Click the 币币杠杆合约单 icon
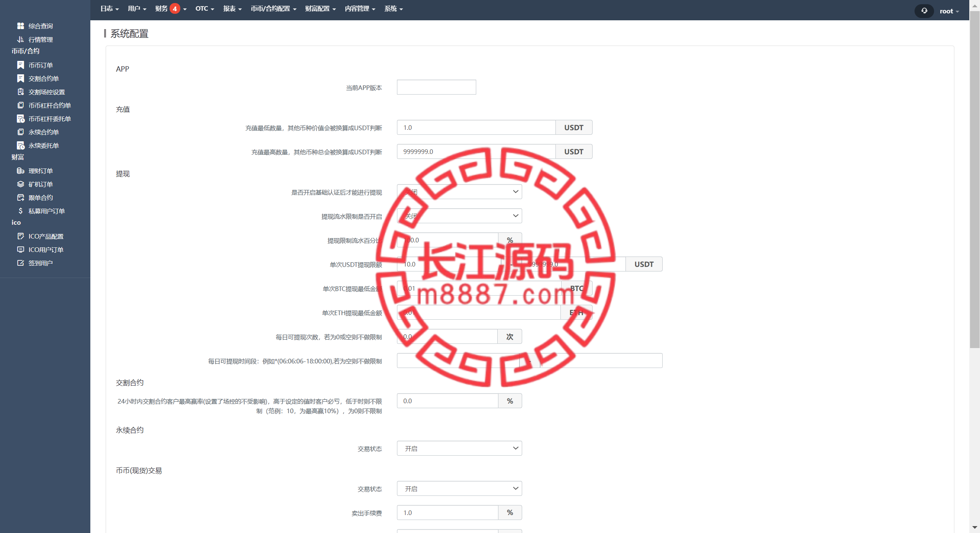 click(21, 105)
